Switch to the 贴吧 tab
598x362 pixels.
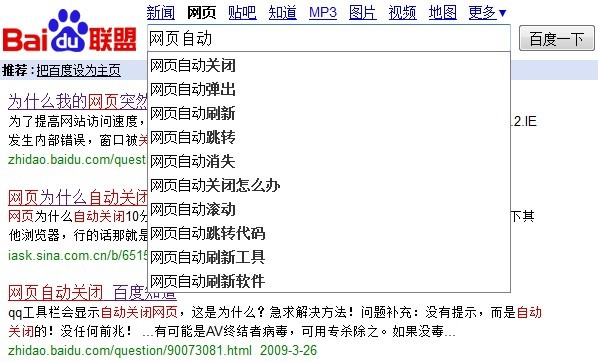coord(242,13)
